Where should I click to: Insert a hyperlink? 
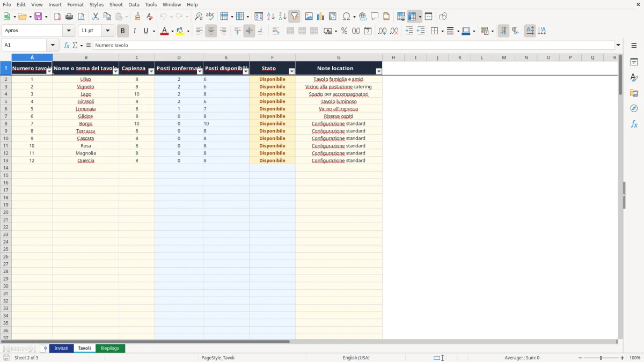[x=363, y=17]
